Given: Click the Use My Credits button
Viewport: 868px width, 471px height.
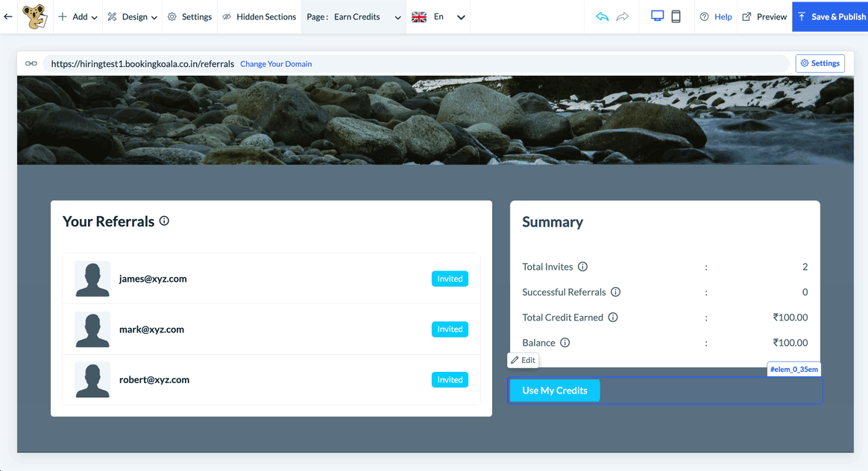Looking at the screenshot, I should coord(555,391).
